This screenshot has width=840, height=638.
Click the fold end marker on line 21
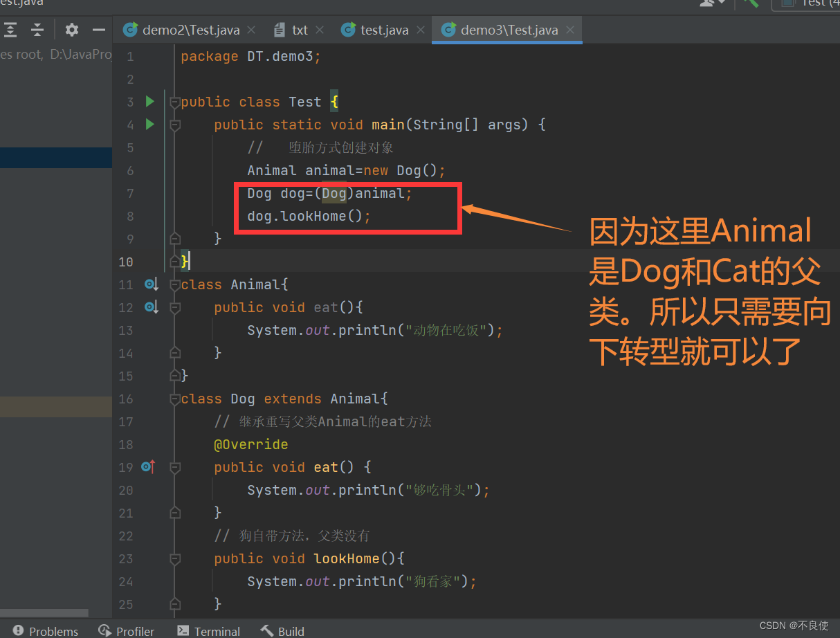coord(175,513)
